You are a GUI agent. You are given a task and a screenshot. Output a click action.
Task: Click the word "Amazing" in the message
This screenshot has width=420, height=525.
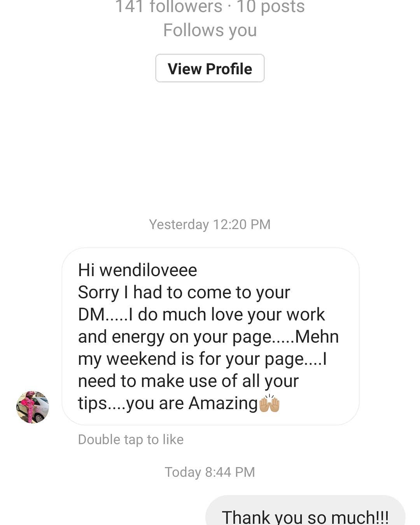coord(223,403)
